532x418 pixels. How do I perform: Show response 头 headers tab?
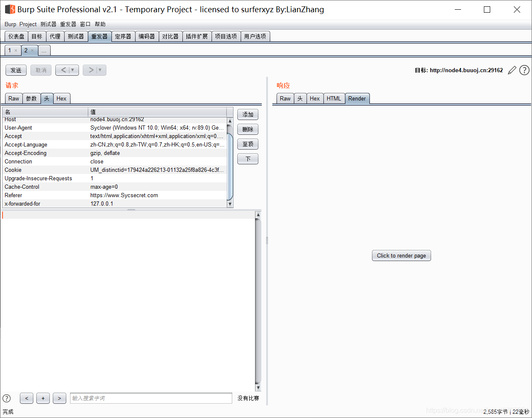click(x=300, y=98)
